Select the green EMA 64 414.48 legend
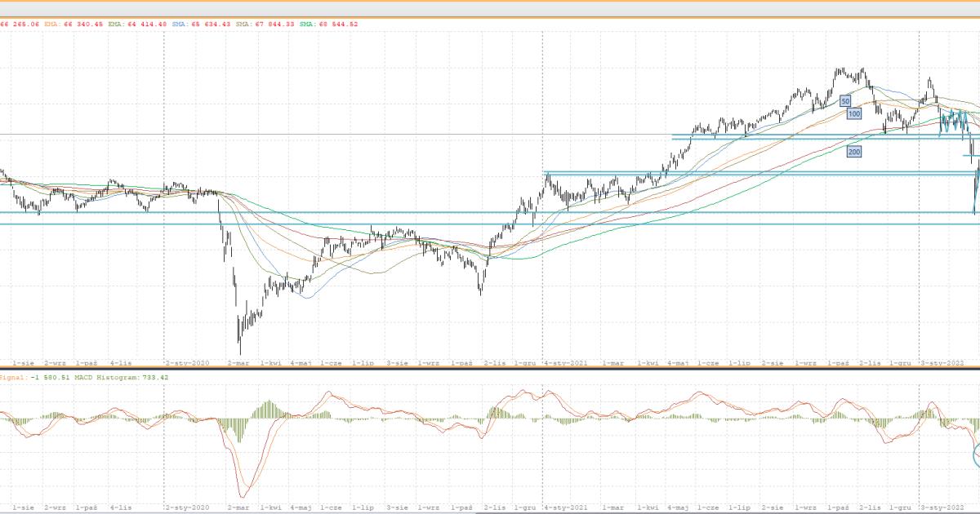Image resolution: width=980 pixels, height=514 pixels. (137, 24)
